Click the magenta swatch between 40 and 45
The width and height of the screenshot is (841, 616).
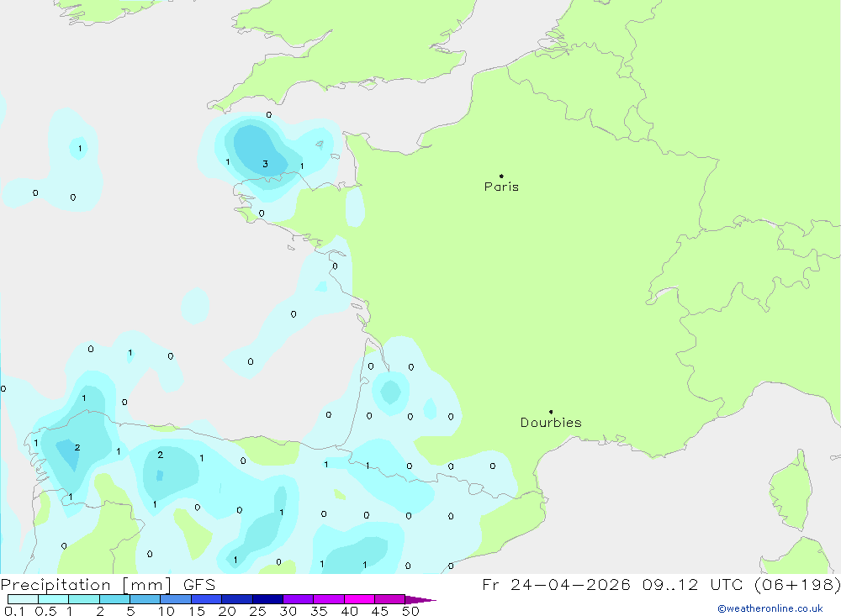click(x=359, y=599)
